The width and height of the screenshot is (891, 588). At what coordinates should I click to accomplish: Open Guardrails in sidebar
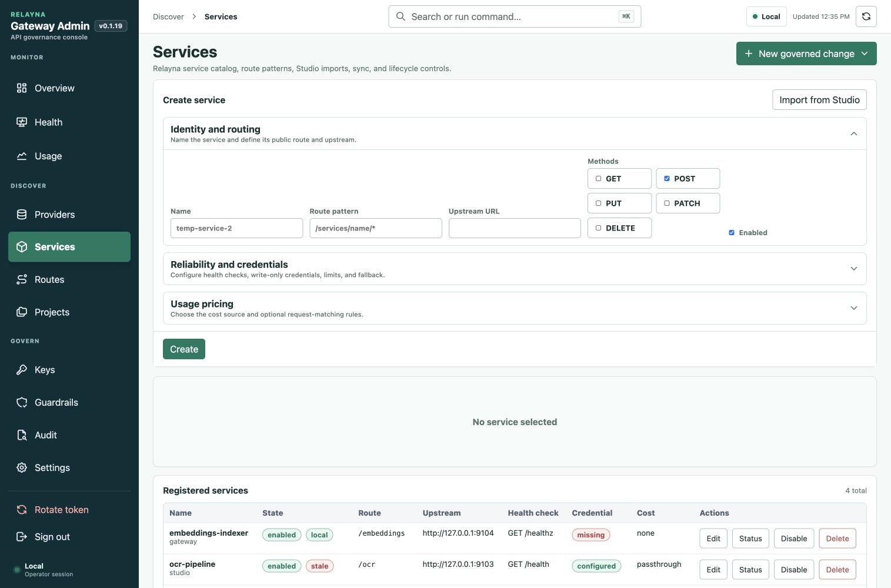tap(69, 403)
